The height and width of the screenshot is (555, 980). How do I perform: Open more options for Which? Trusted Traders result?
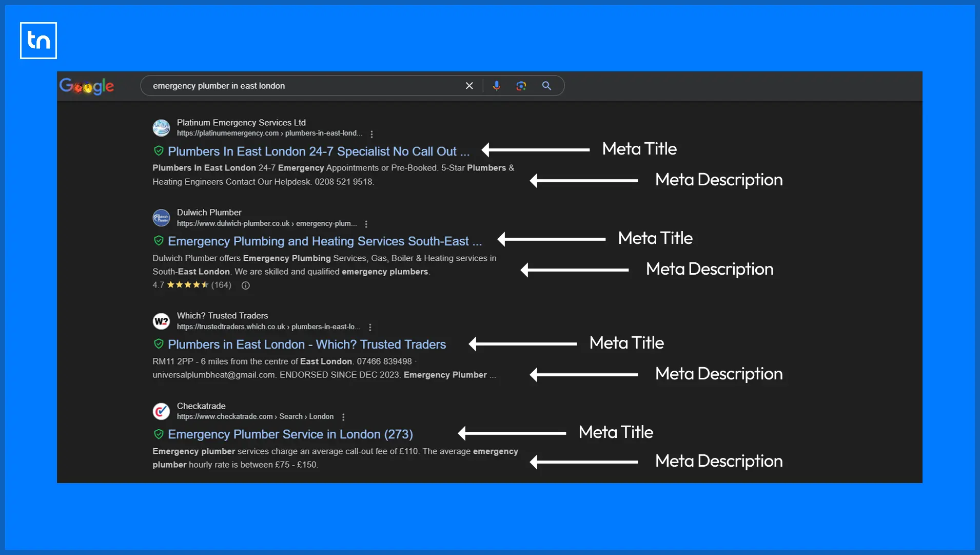(370, 327)
